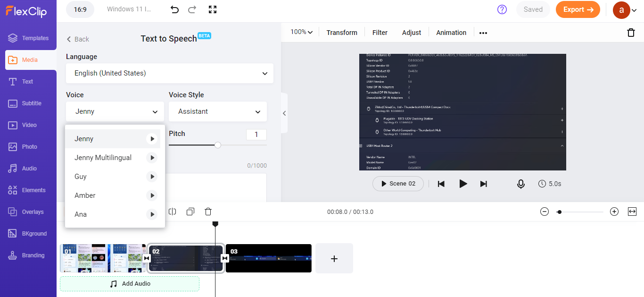Open the 100% zoom level dropdown
Screen dimensions: 644x297
tap(301, 32)
